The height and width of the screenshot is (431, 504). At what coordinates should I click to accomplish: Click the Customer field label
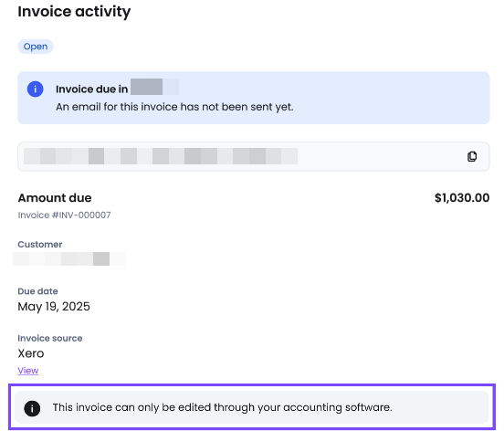[40, 245]
